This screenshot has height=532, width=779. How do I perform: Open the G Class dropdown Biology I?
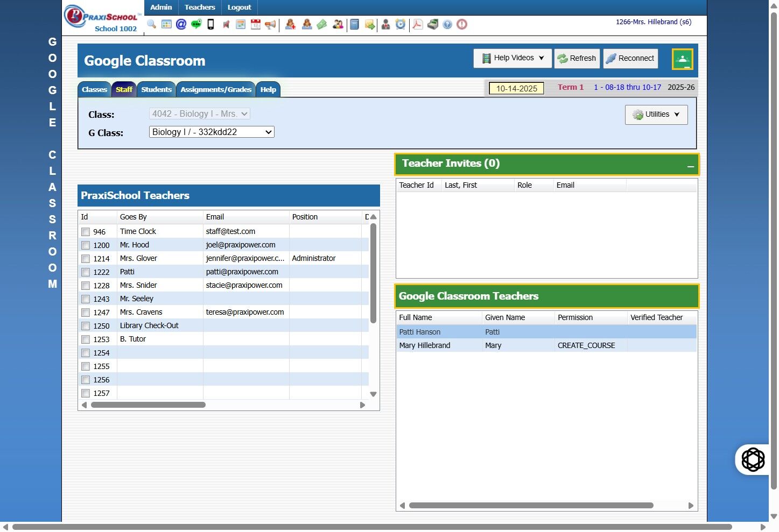click(x=212, y=132)
